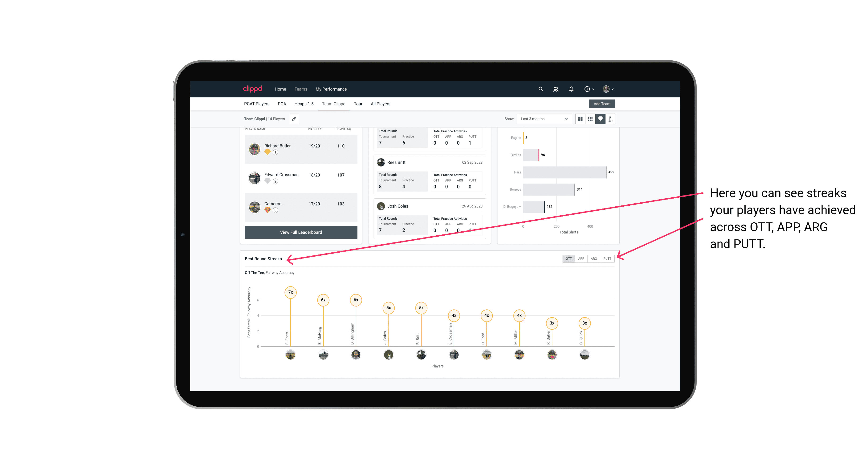Open the search icon input field
The height and width of the screenshot is (467, 868).
tap(539, 89)
